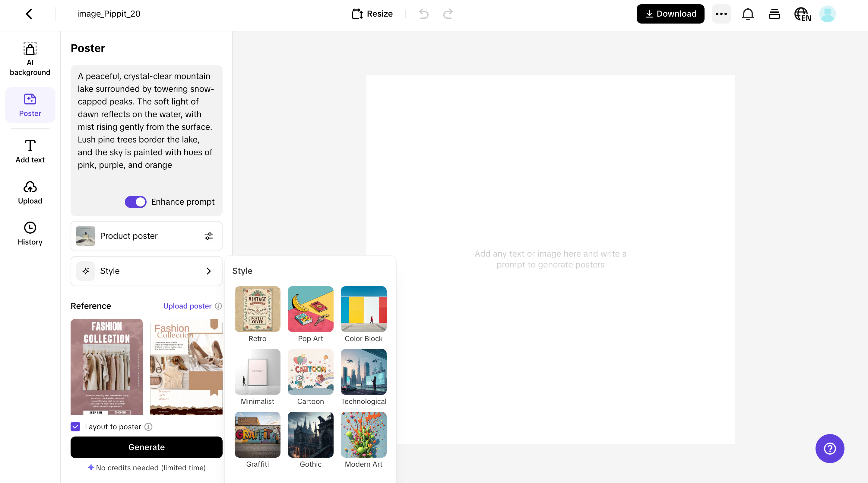Image resolution: width=868 pixels, height=483 pixels.
Task: Expand the Style options chevron
Action: pyautogui.click(x=208, y=271)
